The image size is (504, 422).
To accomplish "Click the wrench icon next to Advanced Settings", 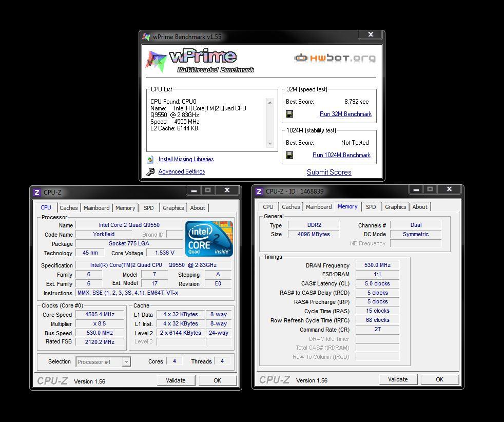I will click(x=150, y=171).
